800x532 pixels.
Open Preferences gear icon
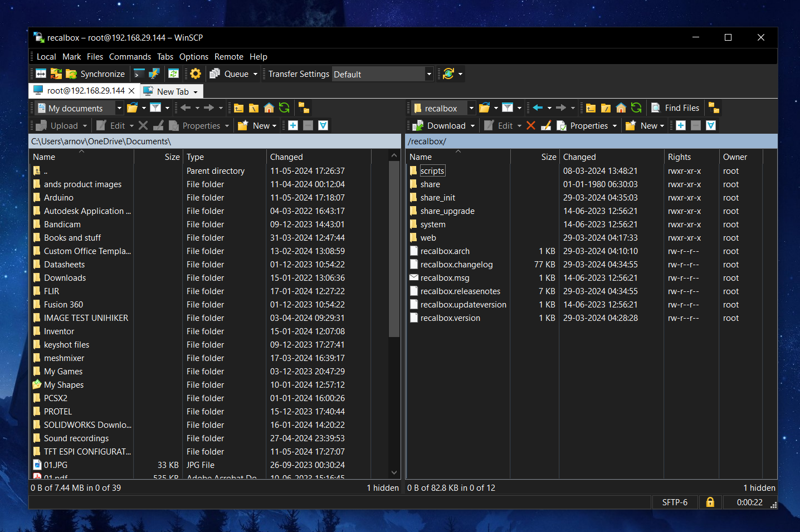click(196, 74)
